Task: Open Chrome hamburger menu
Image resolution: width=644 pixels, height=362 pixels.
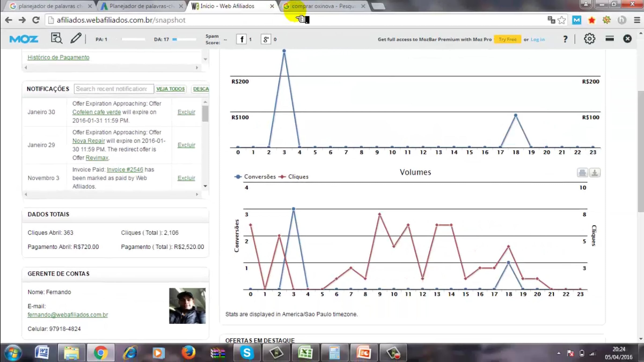Action: [637, 20]
